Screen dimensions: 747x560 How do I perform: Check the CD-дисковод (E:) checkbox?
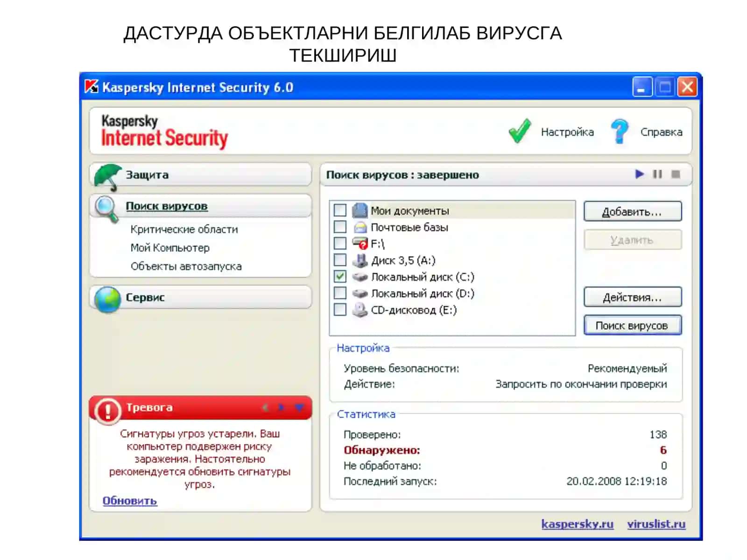click(340, 309)
